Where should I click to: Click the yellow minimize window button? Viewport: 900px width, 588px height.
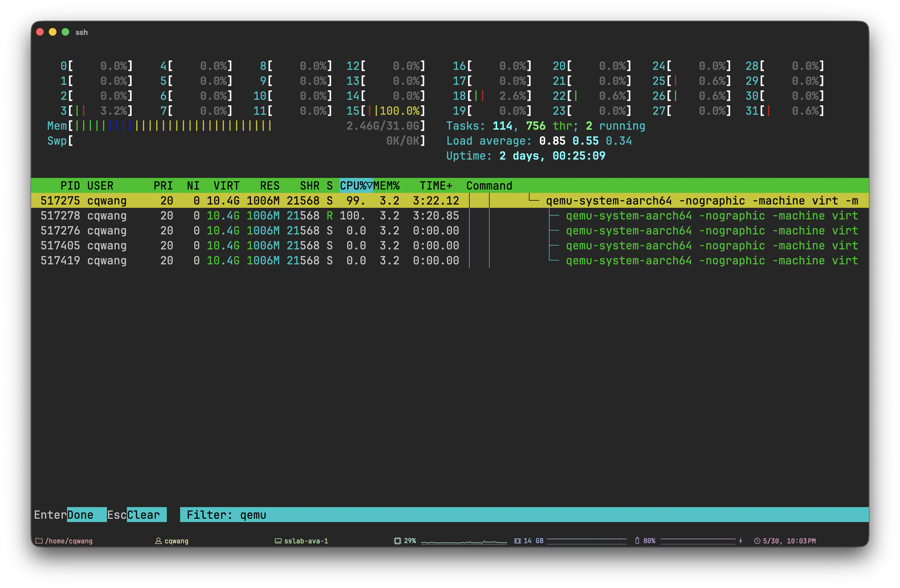(53, 32)
